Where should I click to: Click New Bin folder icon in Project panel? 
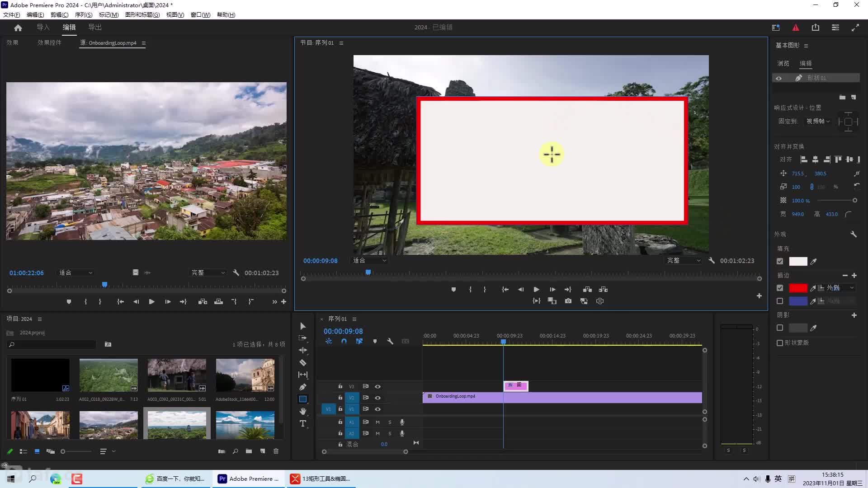click(x=249, y=451)
